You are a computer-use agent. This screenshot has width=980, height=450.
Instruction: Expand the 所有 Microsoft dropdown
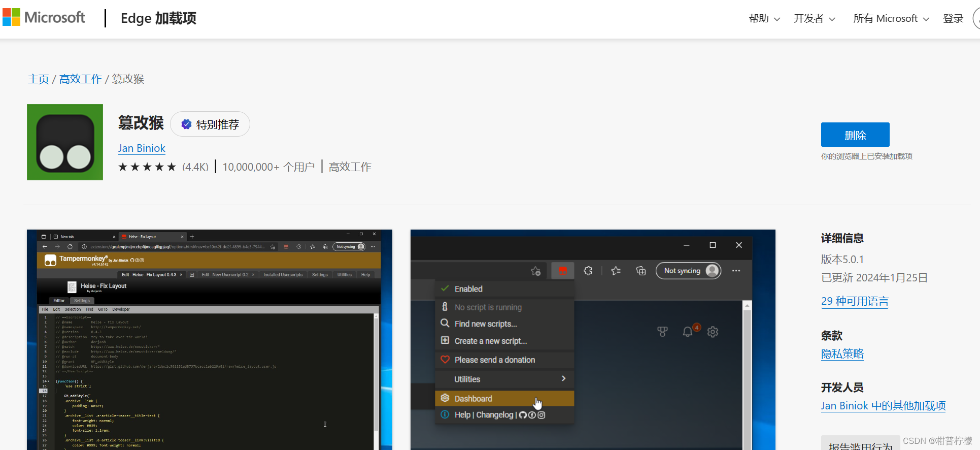click(891, 18)
